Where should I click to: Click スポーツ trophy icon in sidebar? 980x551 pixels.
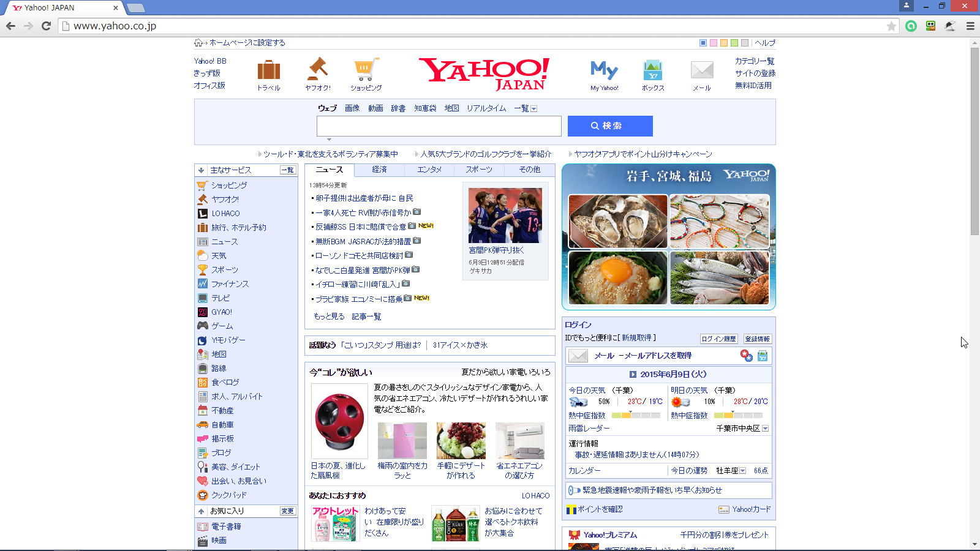coord(203,270)
